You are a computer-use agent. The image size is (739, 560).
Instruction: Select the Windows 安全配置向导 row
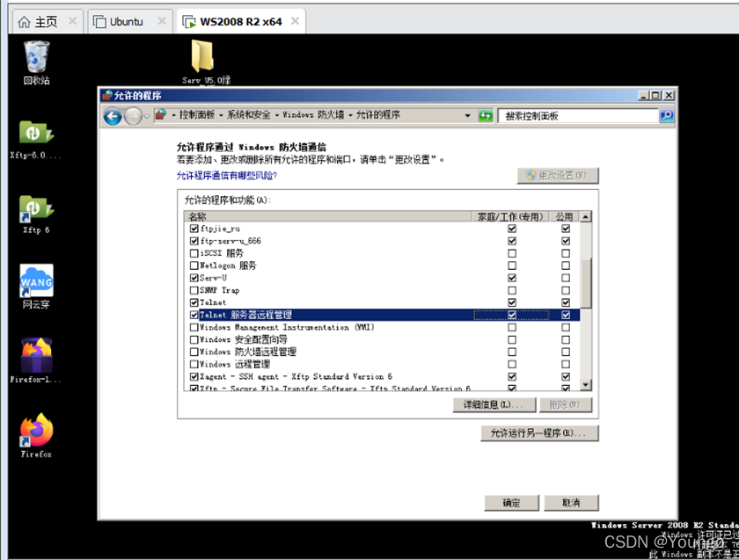pos(382,339)
